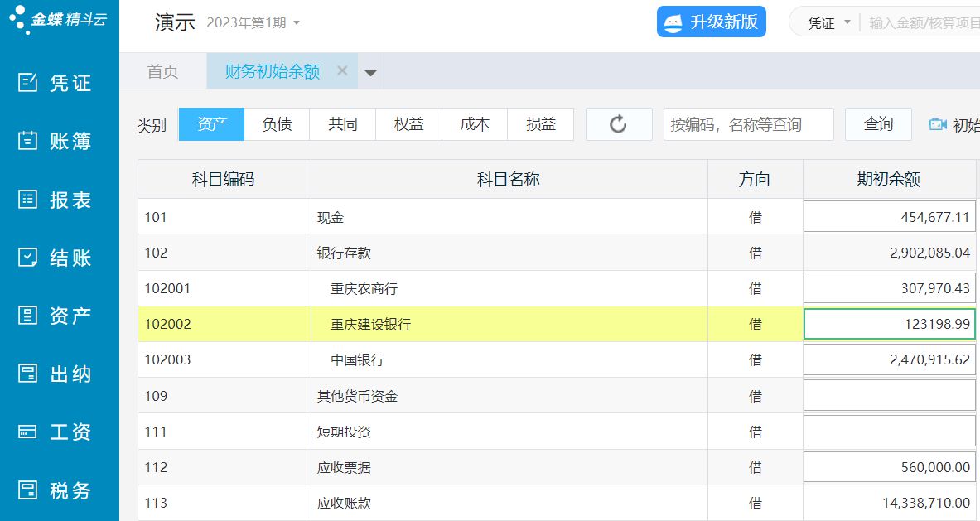Viewport: 980px width, 521px height.
Task: Click the video camera icon beside 初始
Action: point(938,124)
